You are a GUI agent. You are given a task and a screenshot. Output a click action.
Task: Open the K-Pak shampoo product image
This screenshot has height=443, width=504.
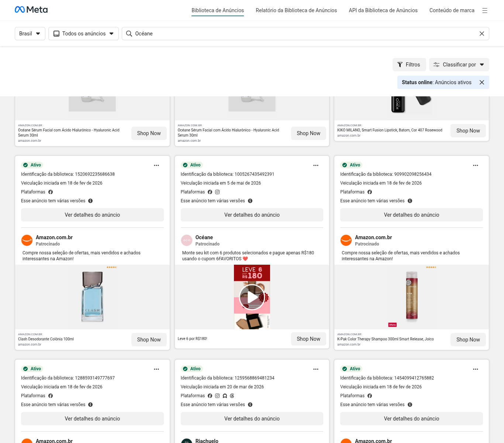[x=412, y=297]
